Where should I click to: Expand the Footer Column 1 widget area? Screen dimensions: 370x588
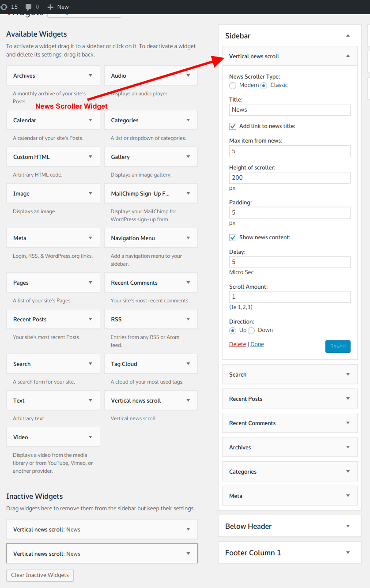tap(348, 553)
